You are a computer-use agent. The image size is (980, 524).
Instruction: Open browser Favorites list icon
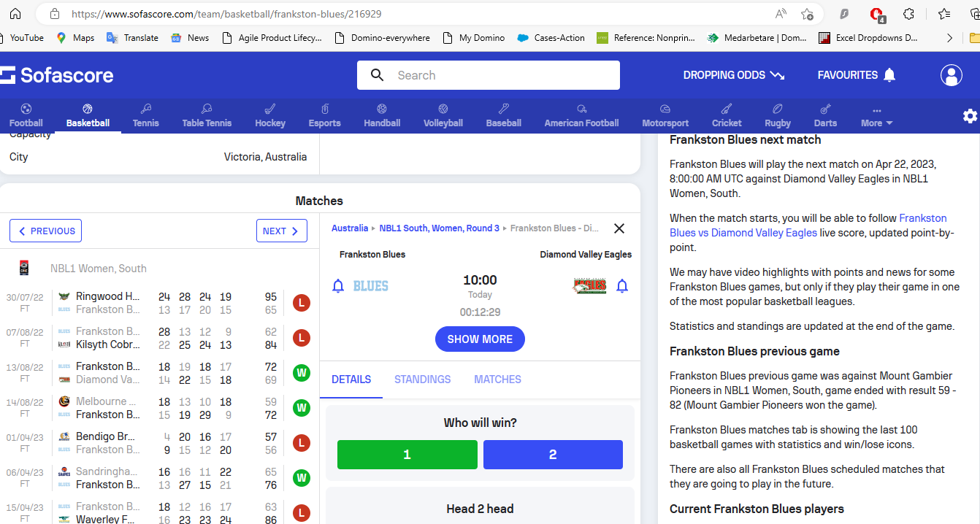(x=944, y=14)
